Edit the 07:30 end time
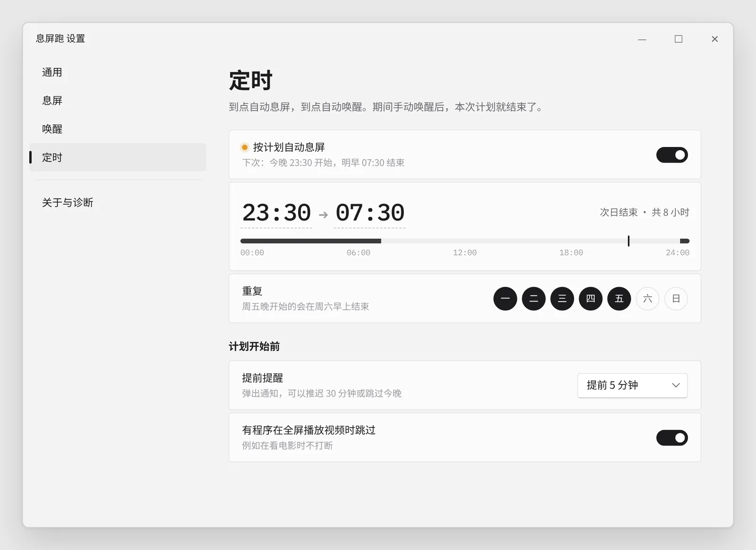The height and width of the screenshot is (550, 756). [369, 213]
